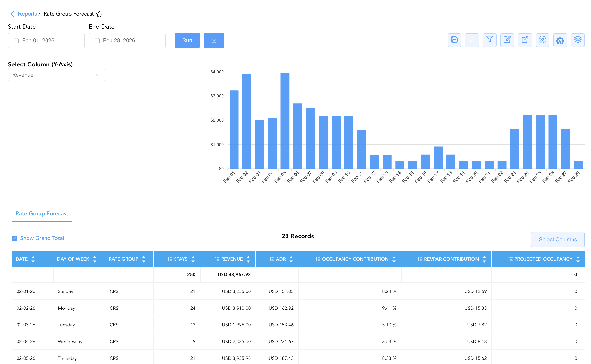This screenshot has width=591, height=364.
Task: Open report in external link icon
Action: coord(525,40)
